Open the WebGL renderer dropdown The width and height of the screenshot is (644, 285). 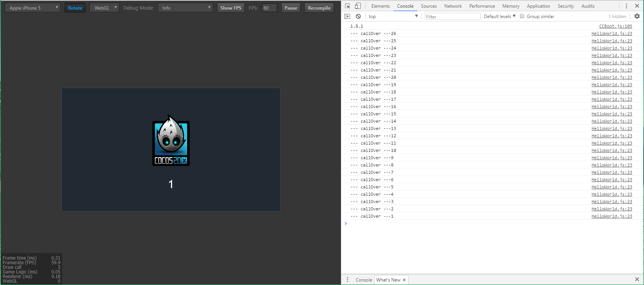105,8
